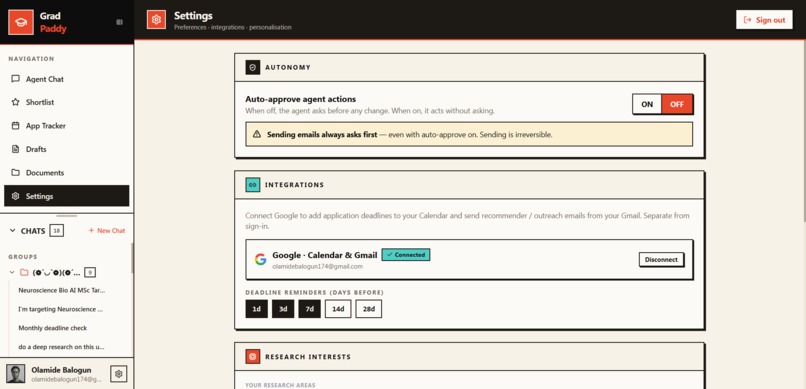Select Settings in navigation
Image resolution: width=806 pixels, height=389 pixels.
pos(67,196)
